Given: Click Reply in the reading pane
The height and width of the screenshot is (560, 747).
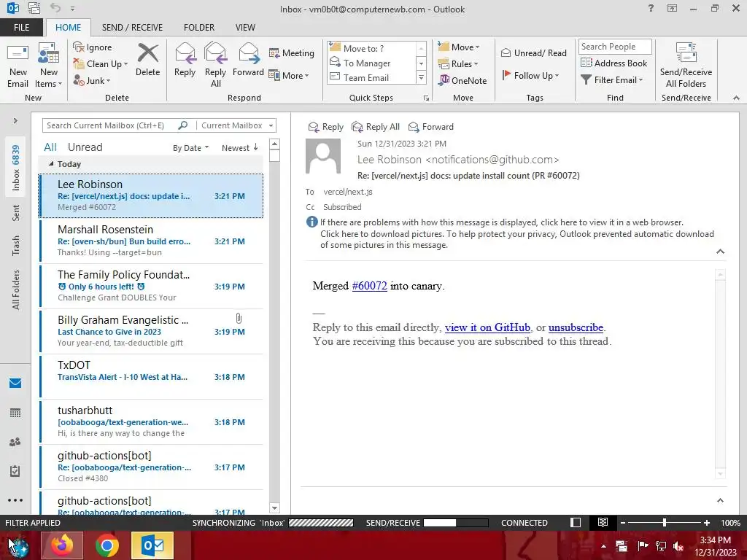Looking at the screenshot, I should 325,127.
